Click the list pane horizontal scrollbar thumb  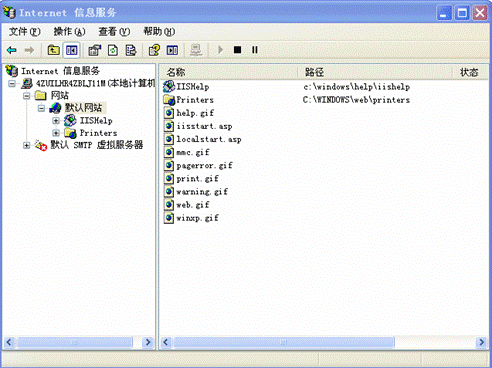[284, 342]
